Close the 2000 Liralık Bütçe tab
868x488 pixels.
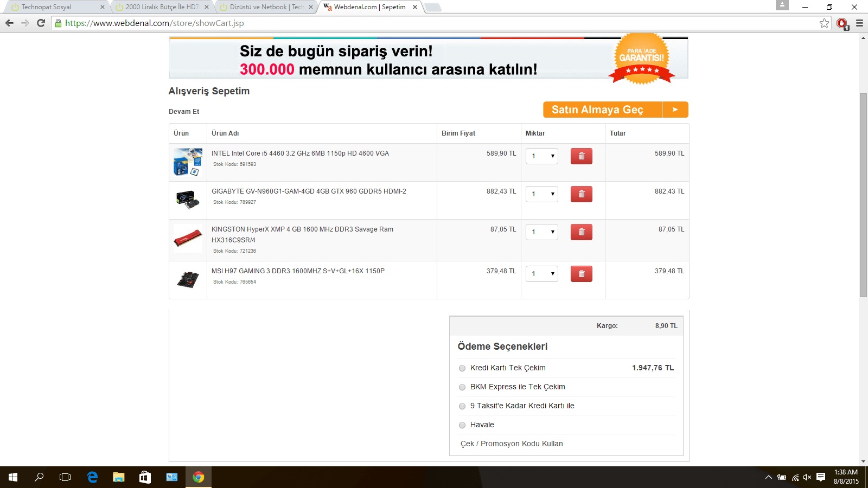[207, 7]
